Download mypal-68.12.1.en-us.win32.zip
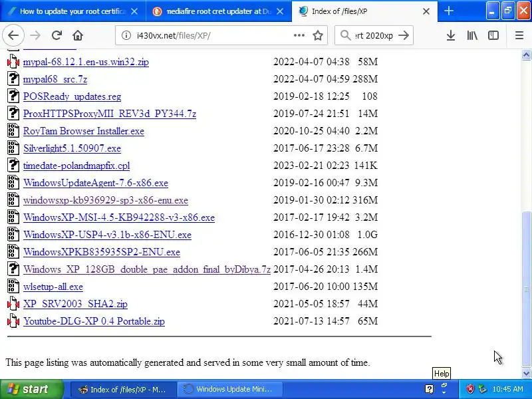This screenshot has height=399, width=532. point(86,62)
